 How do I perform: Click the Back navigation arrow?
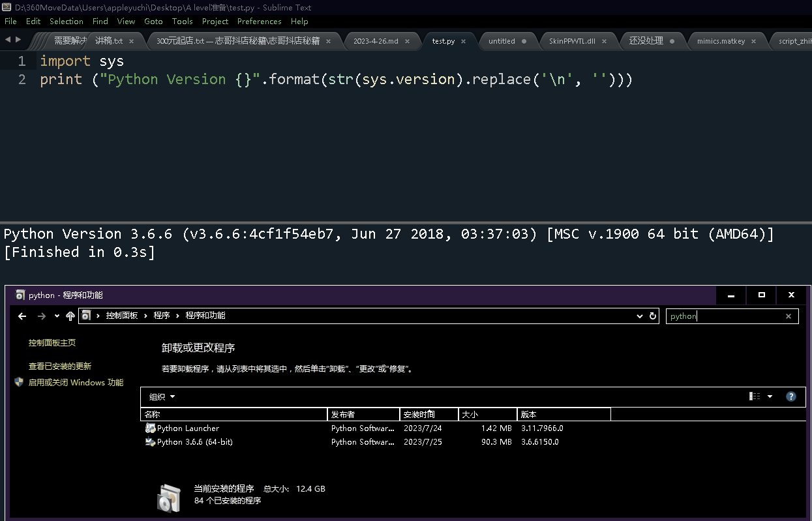click(x=22, y=316)
